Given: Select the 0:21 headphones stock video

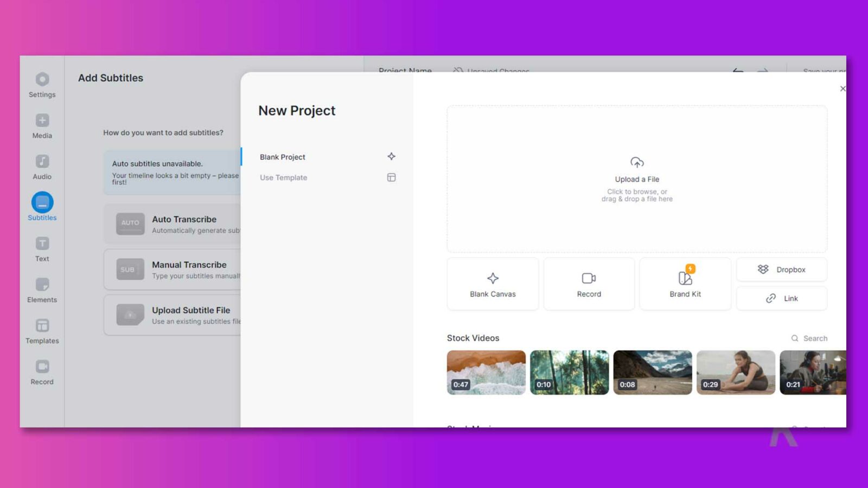Looking at the screenshot, I should click(813, 373).
